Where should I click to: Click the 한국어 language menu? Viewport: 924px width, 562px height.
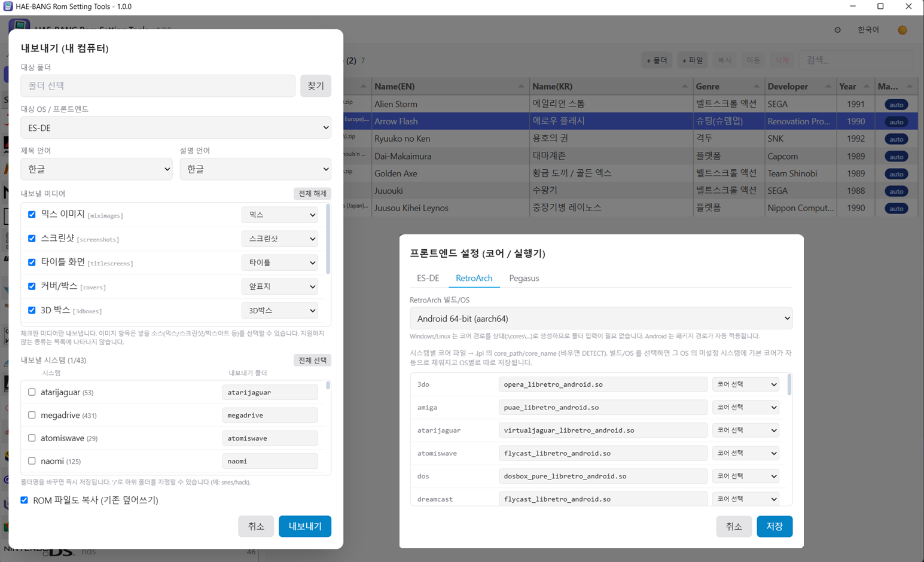pyautogui.click(x=868, y=30)
